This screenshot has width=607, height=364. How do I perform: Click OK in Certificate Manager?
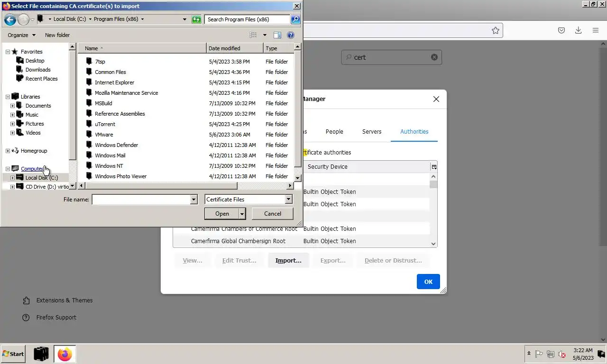click(x=428, y=282)
